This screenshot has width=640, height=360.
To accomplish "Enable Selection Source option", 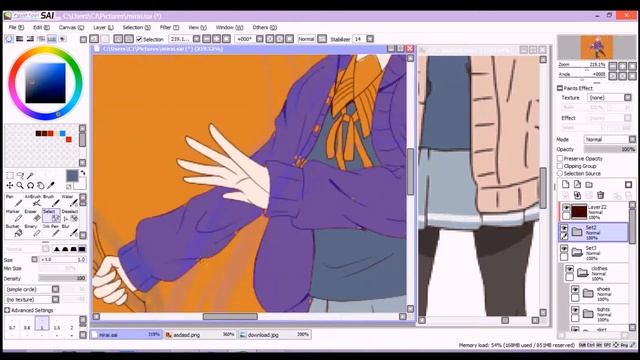I will 560,173.
